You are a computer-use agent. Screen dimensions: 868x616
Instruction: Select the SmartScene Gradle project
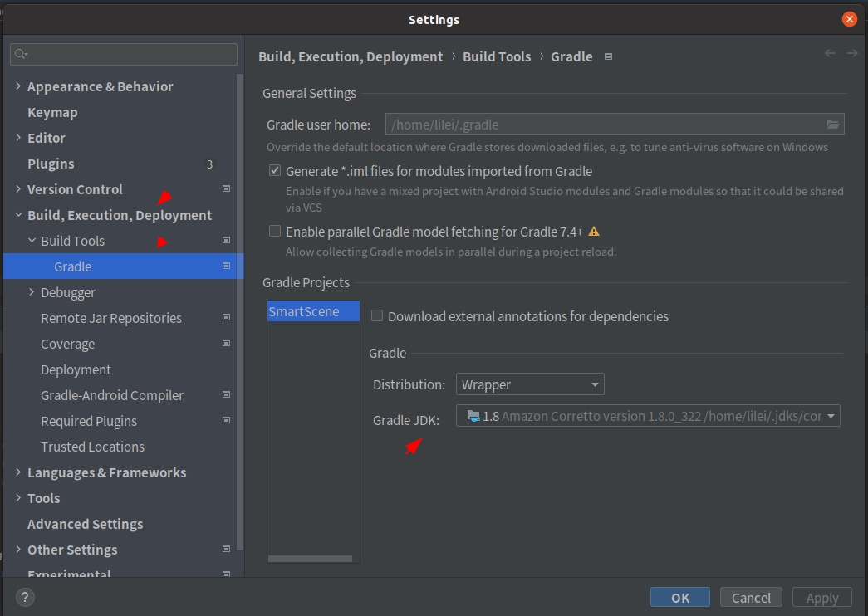pyautogui.click(x=313, y=311)
